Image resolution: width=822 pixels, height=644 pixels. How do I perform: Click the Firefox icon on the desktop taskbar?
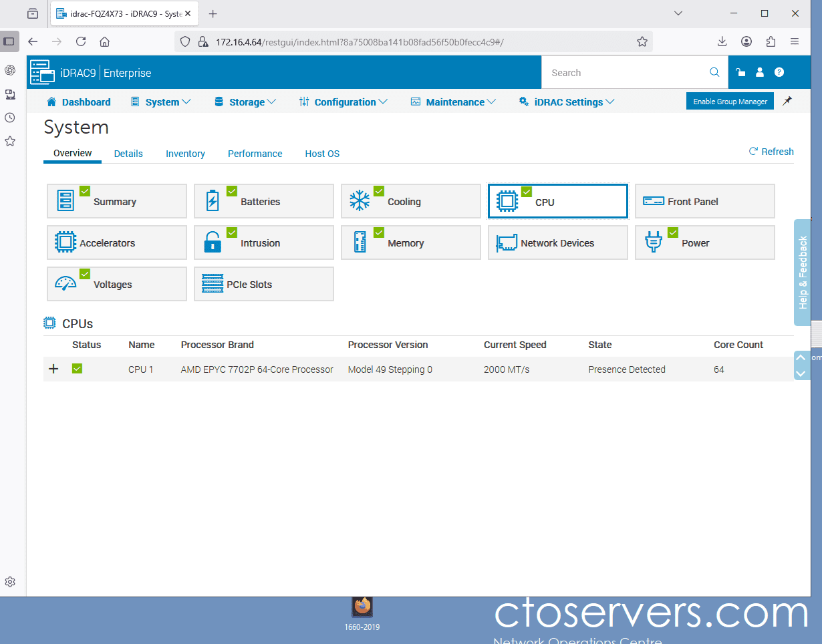[362, 607]
